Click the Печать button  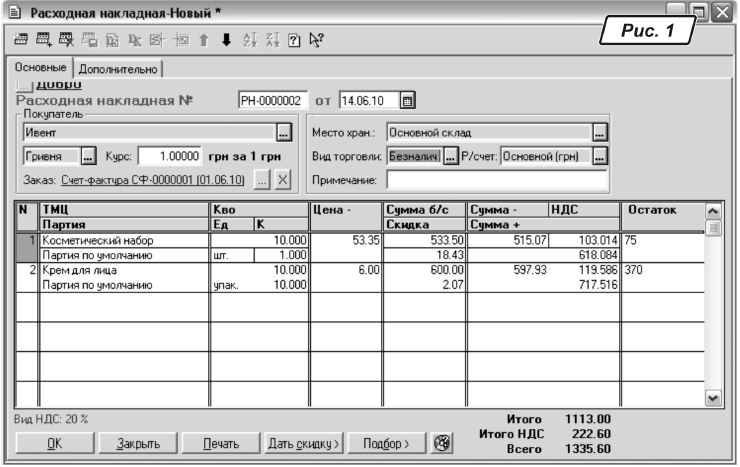point(221,443)
